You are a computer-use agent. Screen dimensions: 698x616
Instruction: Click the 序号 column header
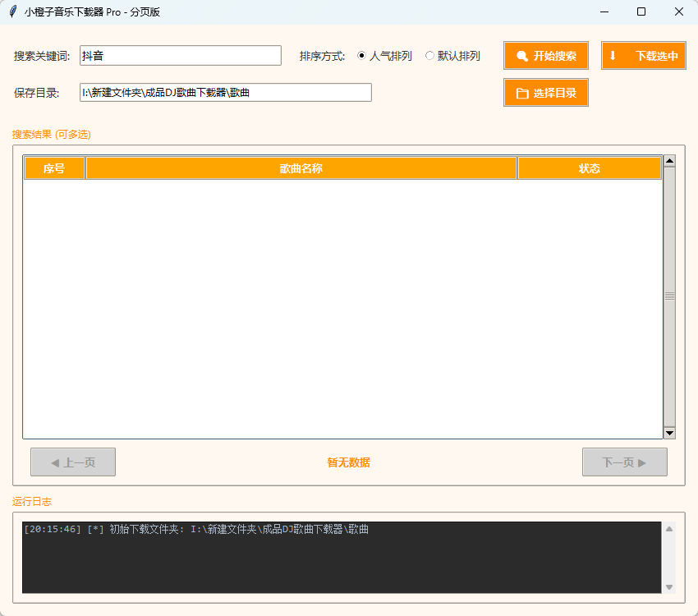pos(54,168)
